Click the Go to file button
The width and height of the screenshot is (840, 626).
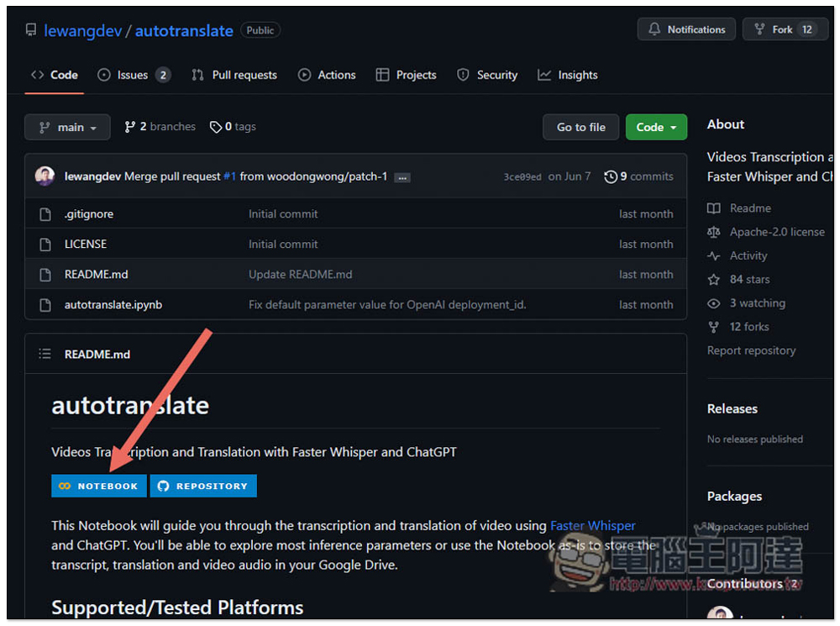[x=580, y=127]
